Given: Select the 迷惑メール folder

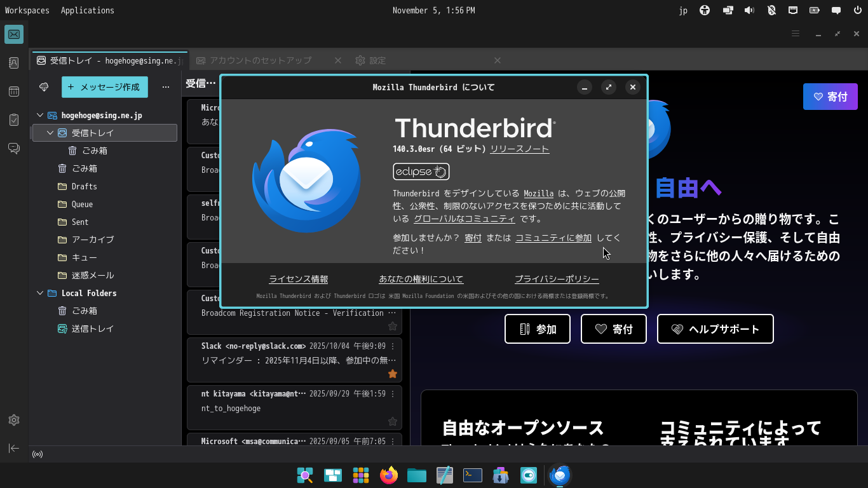Looking at the screenshot, I should click(105, 275).
